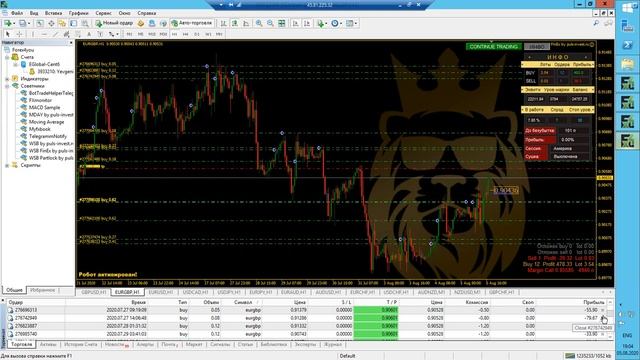Click the search magnifier at top right
The height and width of the screenshot is (360, 640).
pyautogui.click(x=596, y=24)
